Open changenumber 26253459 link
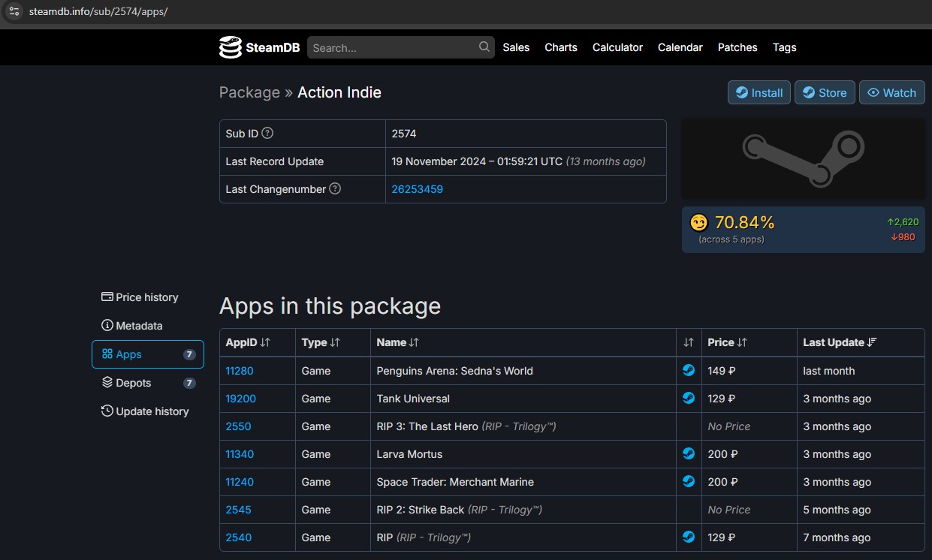 tap(417, 189)
